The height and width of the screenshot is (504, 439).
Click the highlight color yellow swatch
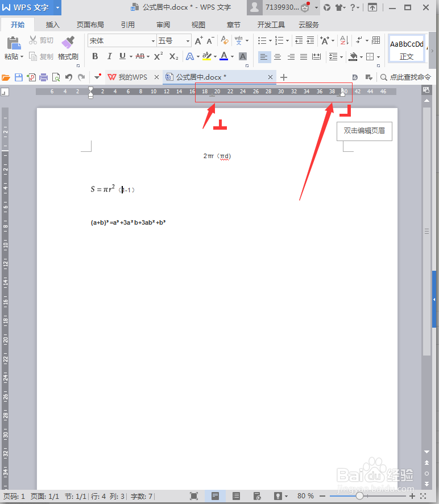tap(206, 56)
